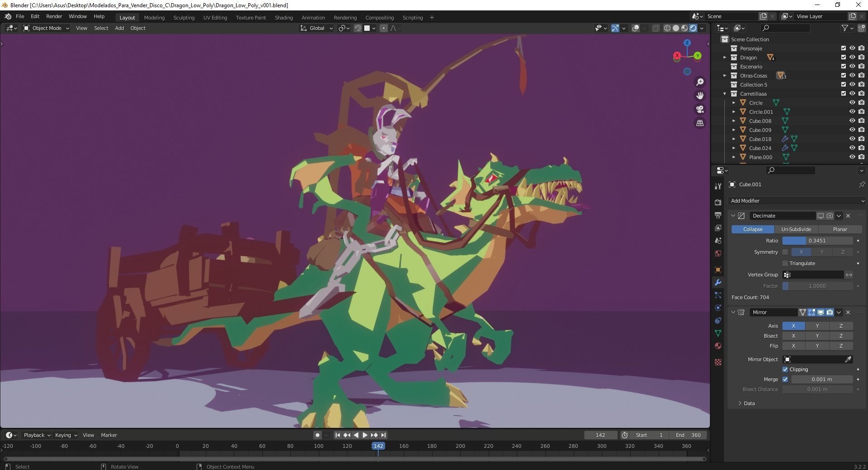
Task: Open the Add Modifier dropdown
Action: [797, 201]
